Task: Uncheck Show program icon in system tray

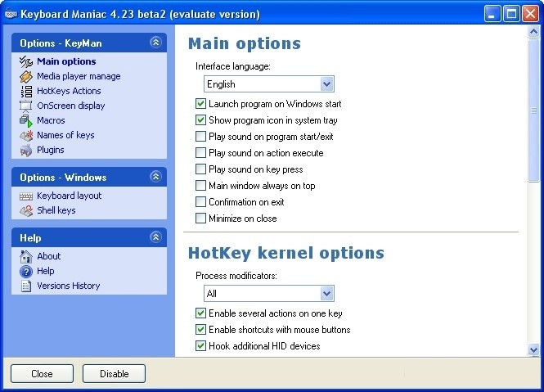Action: click(x=200, y=120)
